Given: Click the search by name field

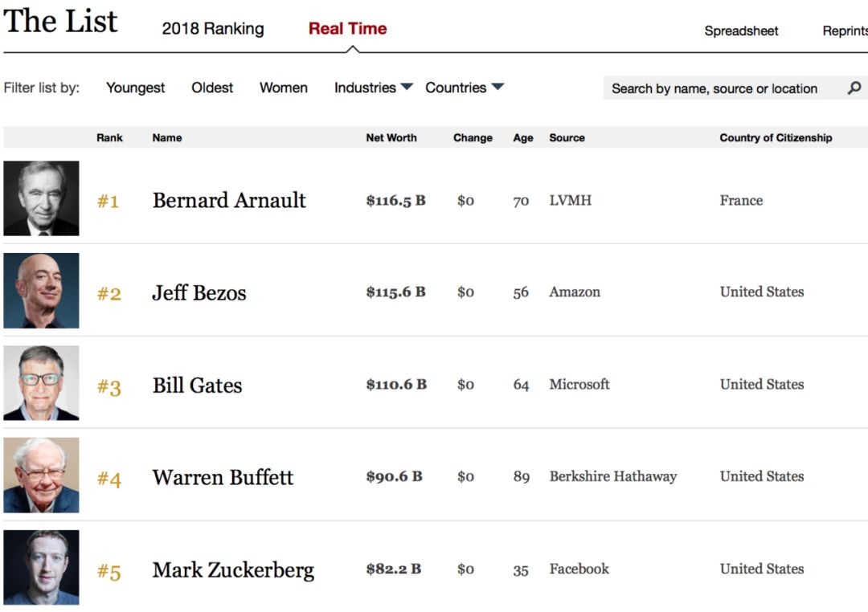Looking at the screenshot, I should [714, 88].
